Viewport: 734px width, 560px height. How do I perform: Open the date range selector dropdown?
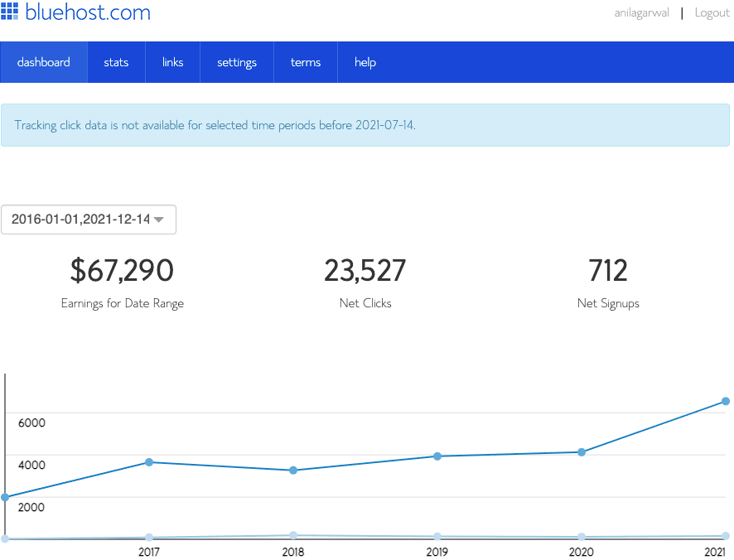click(x=89, y=219)
